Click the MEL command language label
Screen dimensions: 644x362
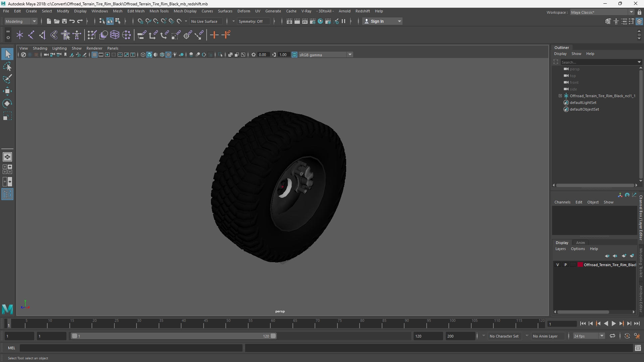tap(11, 348)
